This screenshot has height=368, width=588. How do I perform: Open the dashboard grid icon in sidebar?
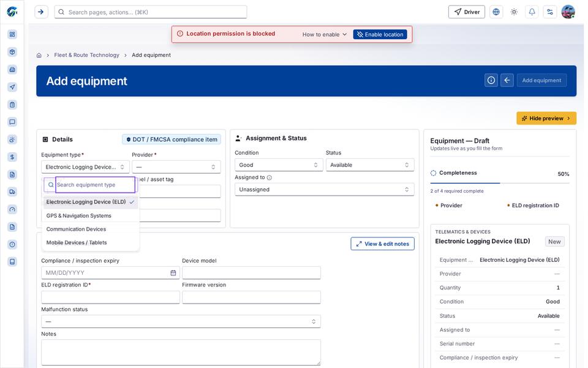coord(12,34)
